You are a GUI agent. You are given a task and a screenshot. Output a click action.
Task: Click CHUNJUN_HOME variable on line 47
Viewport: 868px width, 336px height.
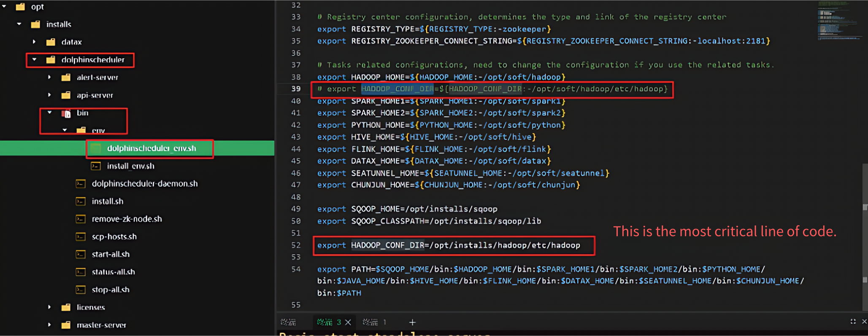tap(380, 185)
